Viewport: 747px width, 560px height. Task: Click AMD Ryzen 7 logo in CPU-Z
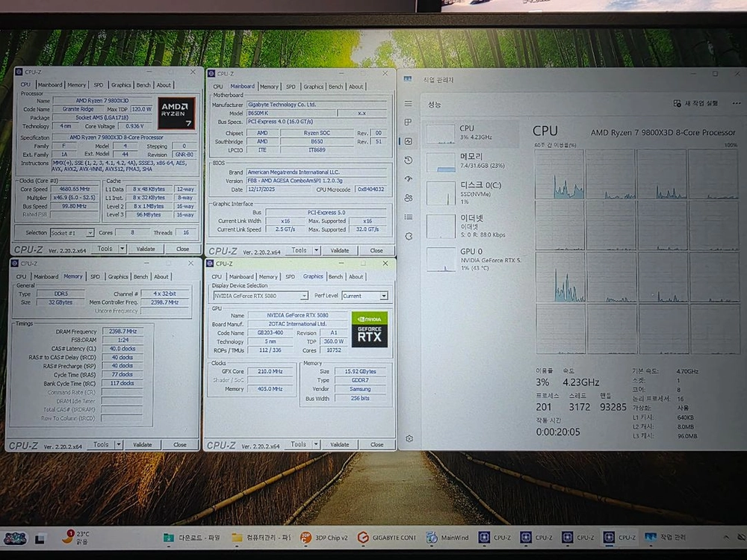tap(176, 113)
